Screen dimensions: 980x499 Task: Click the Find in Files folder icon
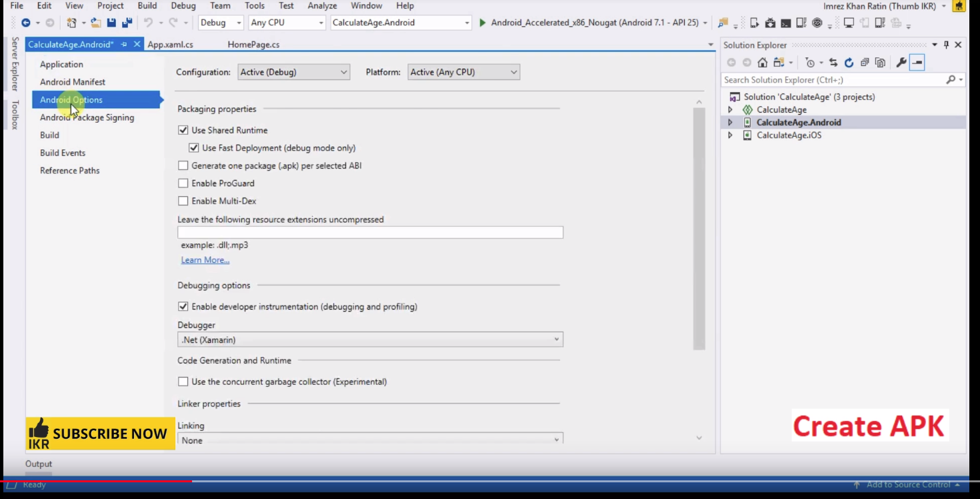(x=723, y=23)
